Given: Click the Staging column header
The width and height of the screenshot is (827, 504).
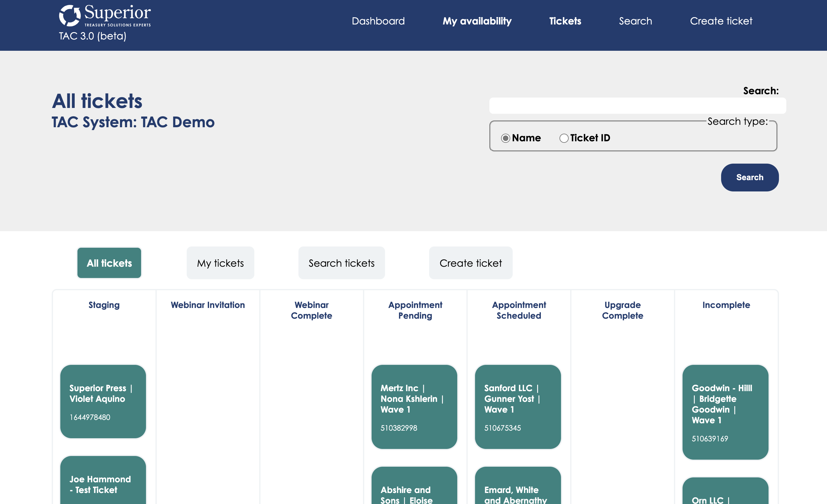Looking at the screenshot, I should pos(104,305).
